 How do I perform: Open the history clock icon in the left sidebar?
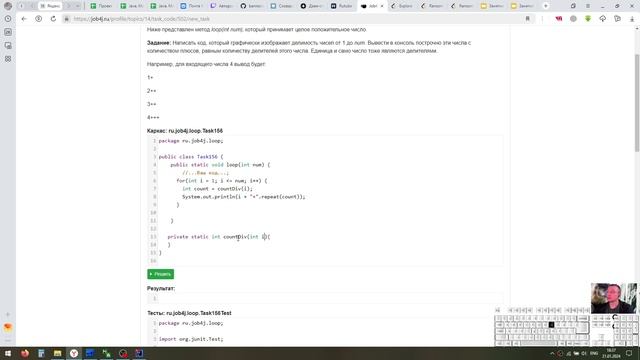click(8, 19)
